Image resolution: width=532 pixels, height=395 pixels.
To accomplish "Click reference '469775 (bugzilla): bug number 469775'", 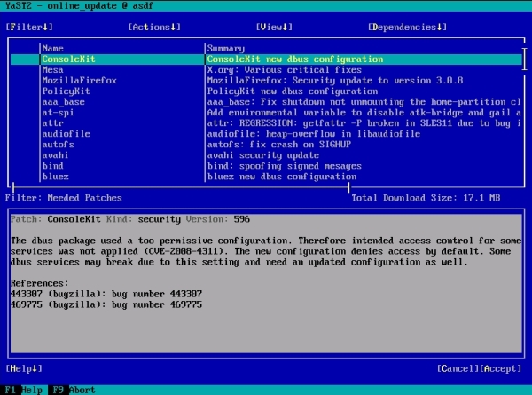I will coord(106,304).
